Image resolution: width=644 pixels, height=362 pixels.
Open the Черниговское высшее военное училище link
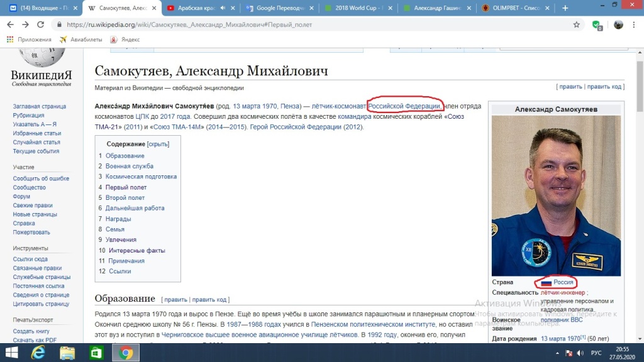[260, 334]
